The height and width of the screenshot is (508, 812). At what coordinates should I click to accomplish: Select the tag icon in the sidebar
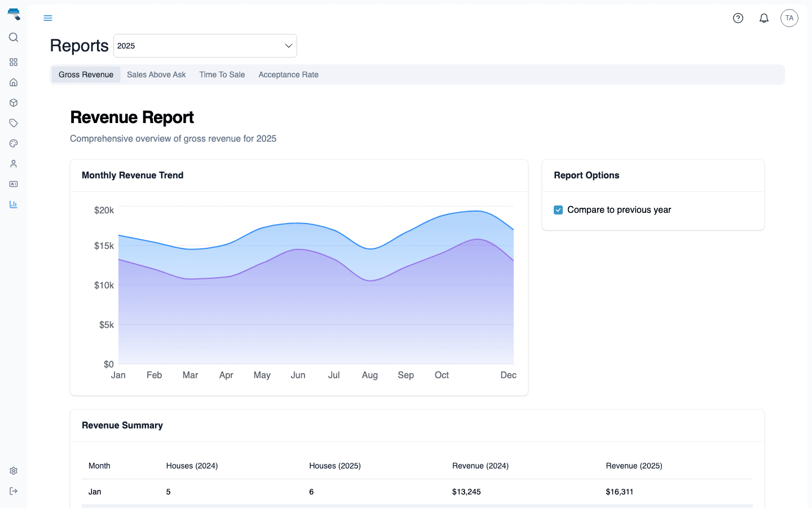pyautogui.click(x=13, y=122)
